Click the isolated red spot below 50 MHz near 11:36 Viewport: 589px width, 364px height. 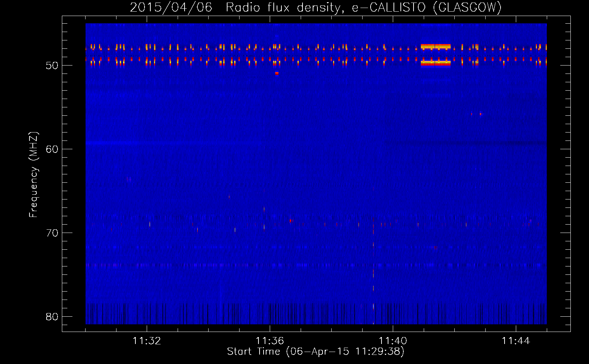[277, 73]
